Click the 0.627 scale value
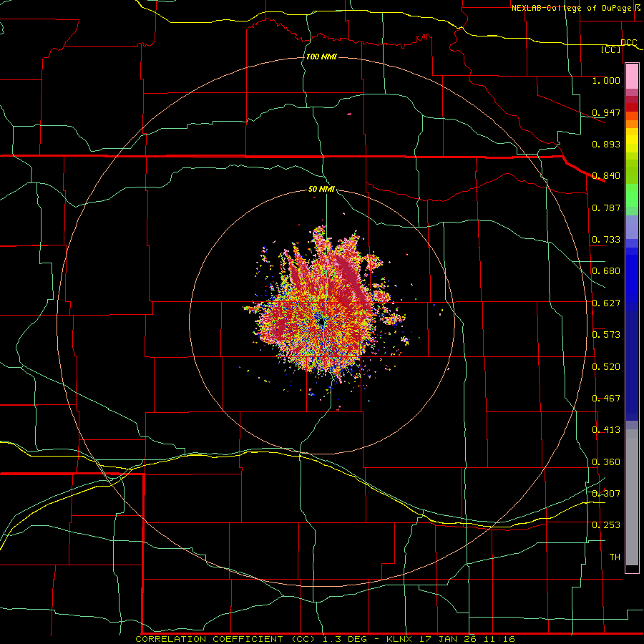The height and width of the screenshot is (644, 644). pyautogui.click(x=606, y=303)
